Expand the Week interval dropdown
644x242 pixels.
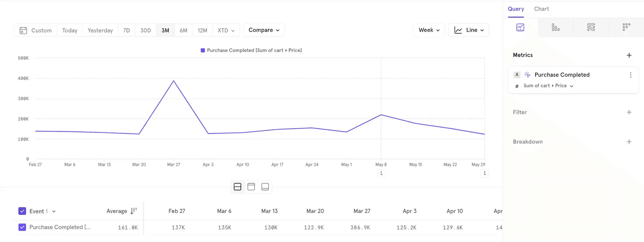429,30
